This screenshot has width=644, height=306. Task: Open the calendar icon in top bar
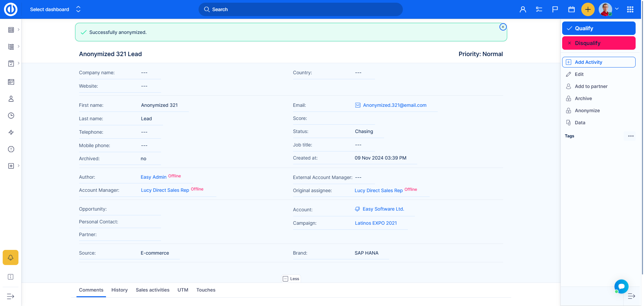click(572, 9)
